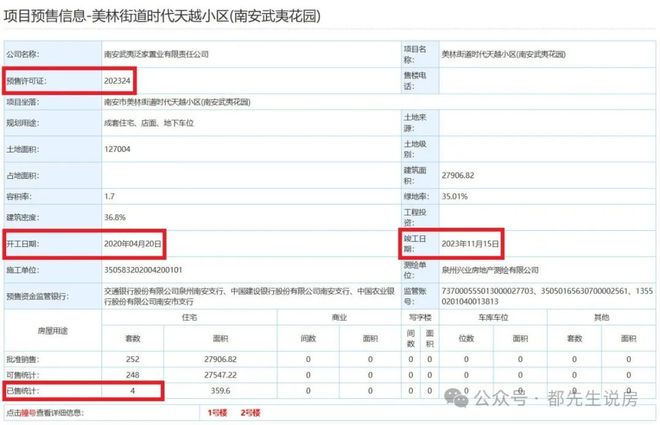Open the 2号楼 building link
This screenshot has width=660, height=425.
click(250, 413)
